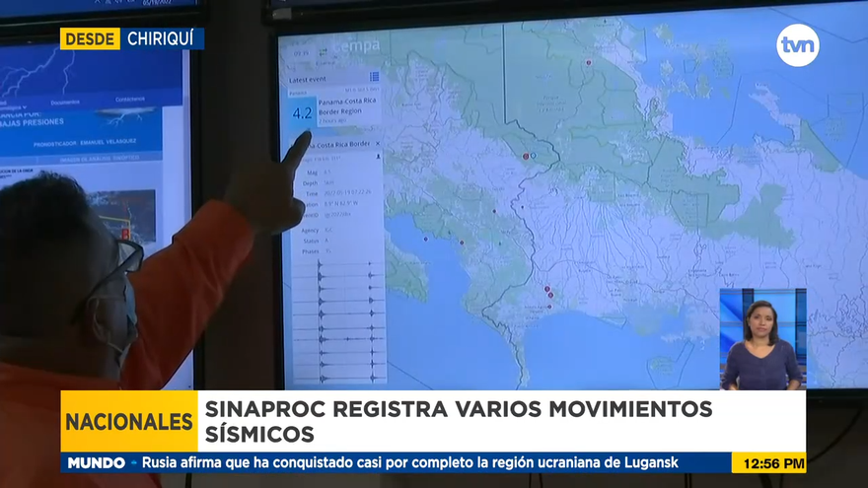Click the seismogram waveform traces in the details panel
The image size is (868, 488).
[x=337, y=322]
